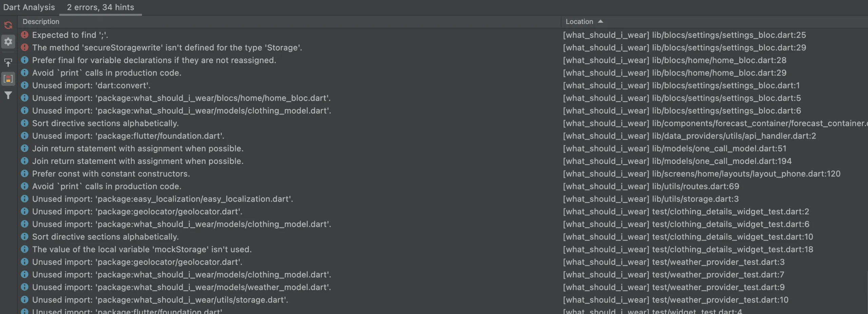This screenshot has height=314, width=868.
Task: Click the autoscroll to source icon
Action: 8,63
